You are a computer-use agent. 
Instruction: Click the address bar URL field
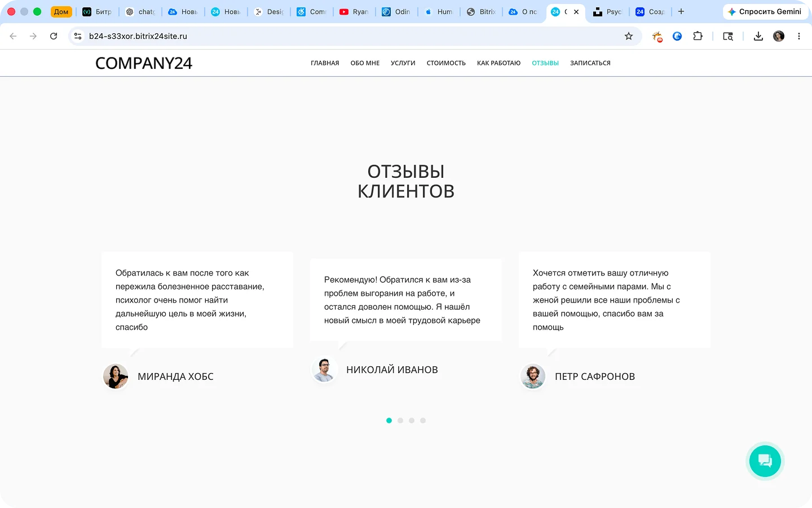[x=350, y=36]
